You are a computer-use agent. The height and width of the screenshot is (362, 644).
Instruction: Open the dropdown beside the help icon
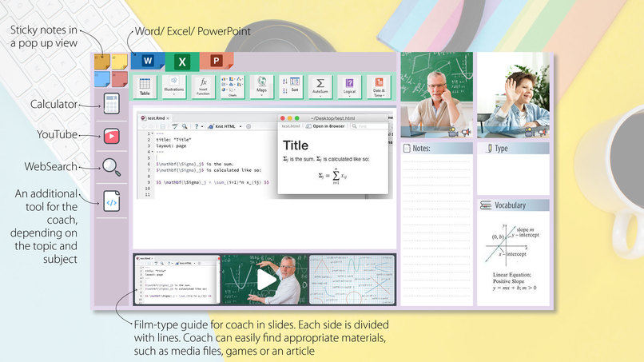(202, 126)
